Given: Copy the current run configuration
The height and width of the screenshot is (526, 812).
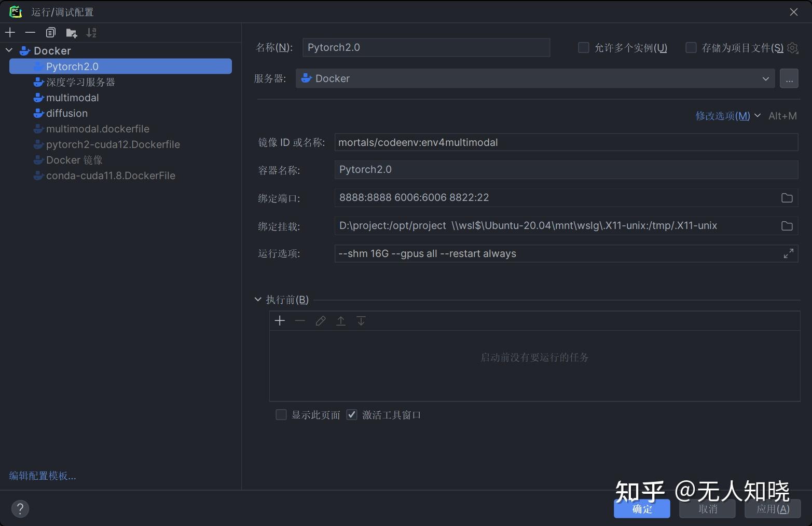Looking at the screenshot, I should pos(50,32).
